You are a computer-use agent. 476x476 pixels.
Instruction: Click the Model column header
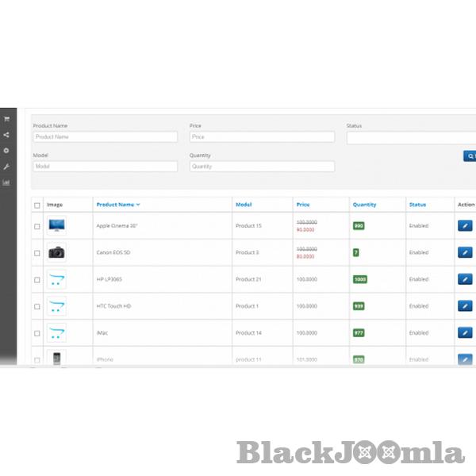click(244, 205)
